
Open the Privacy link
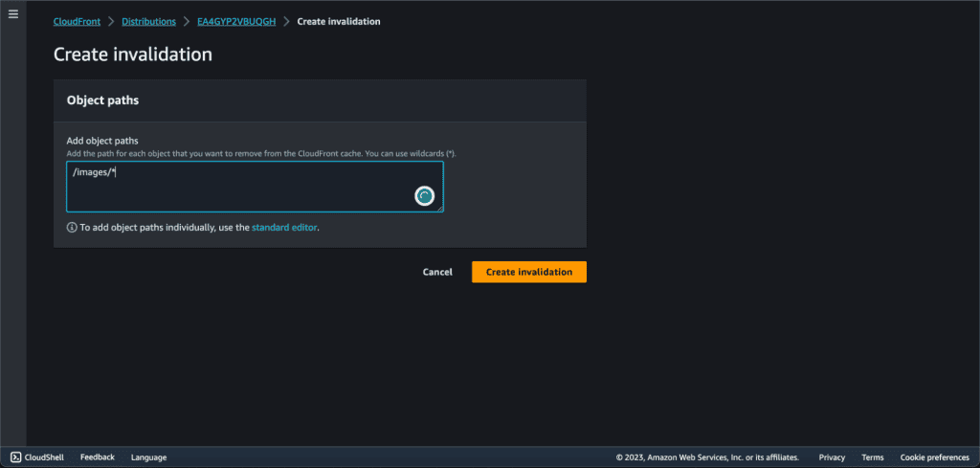tap(832, 457)
